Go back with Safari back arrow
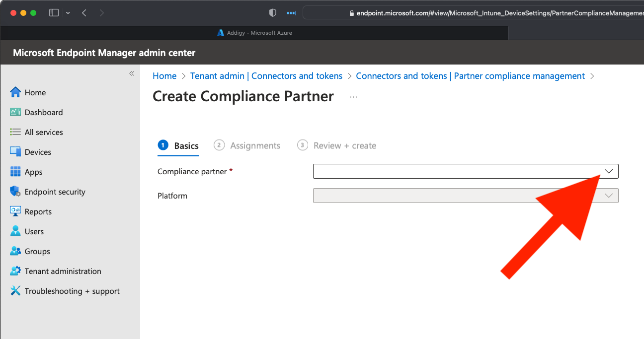The height and width of the screenshot is (339, 644). coord(84,13)
